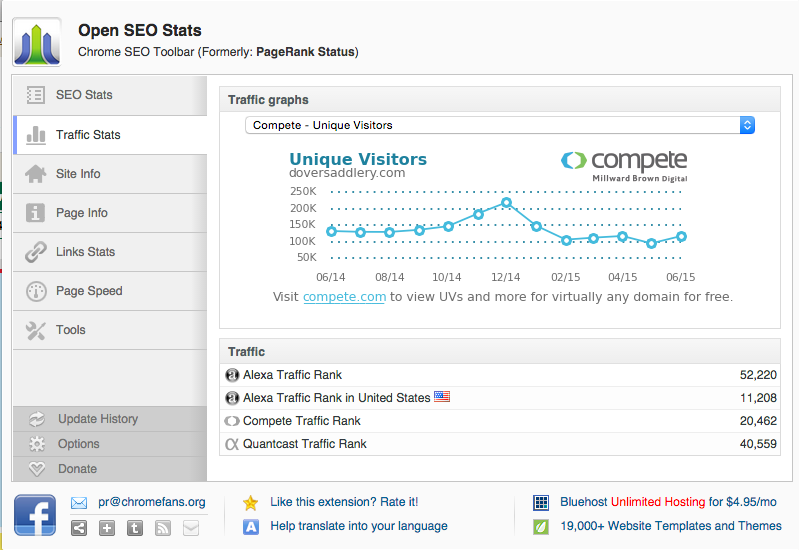Click the Page Speed gauge icon
The width and height of the screenshot is (799, 550).
(x=36, y=291)
